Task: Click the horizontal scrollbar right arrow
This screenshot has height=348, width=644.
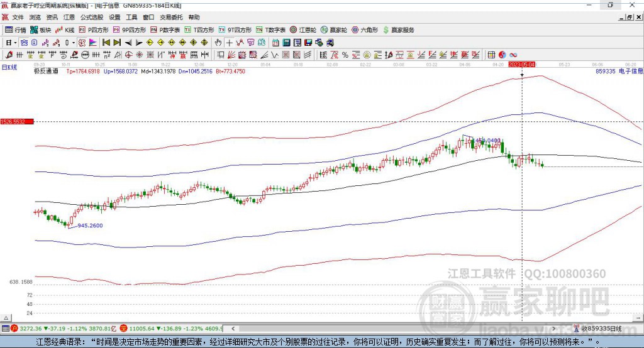Action: tap(553, 329)
